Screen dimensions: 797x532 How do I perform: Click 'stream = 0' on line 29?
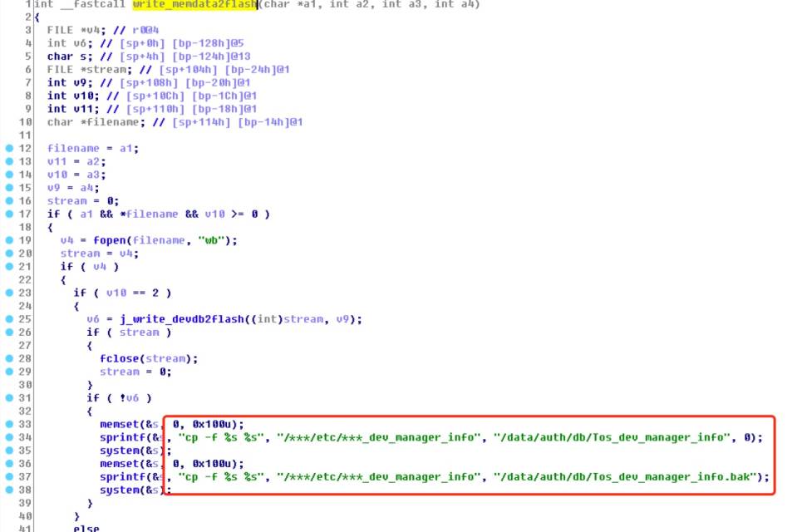tap(135, 372)
